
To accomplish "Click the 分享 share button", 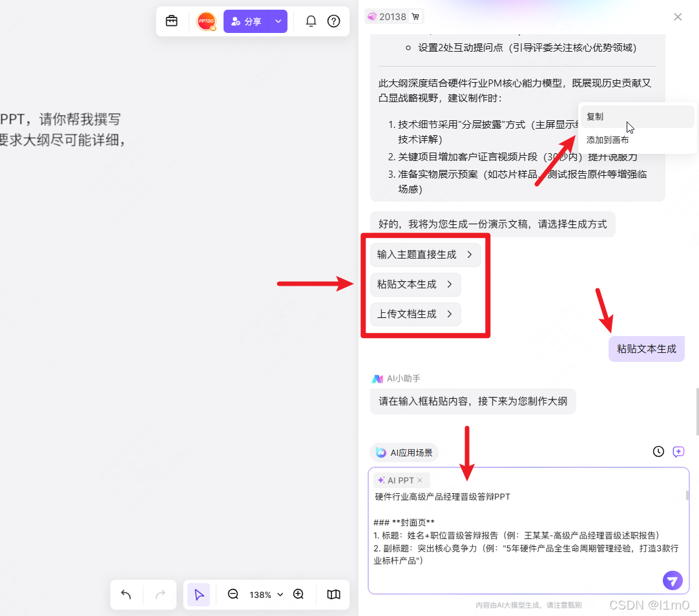I will coord(245,21).
